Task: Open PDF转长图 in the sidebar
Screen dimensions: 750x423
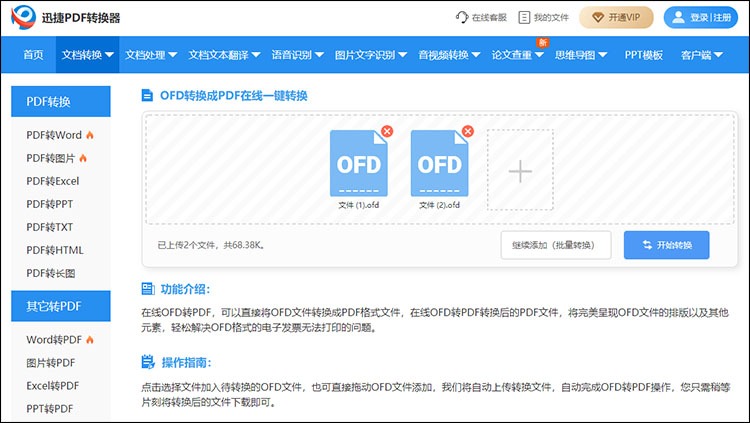Action: 51,273
